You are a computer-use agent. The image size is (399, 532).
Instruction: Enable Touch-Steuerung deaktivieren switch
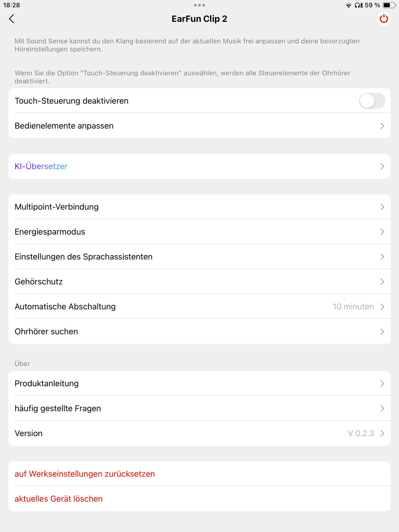tap(372, 101)
